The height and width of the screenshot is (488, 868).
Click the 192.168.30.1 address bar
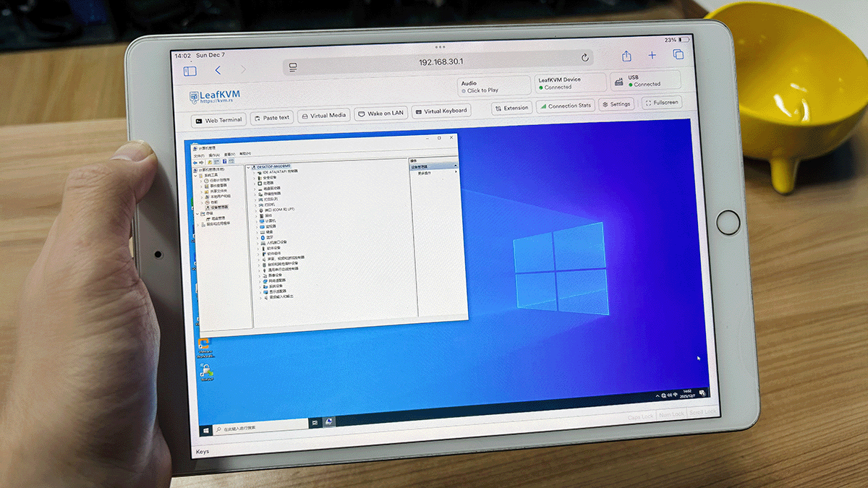[440, 62]
